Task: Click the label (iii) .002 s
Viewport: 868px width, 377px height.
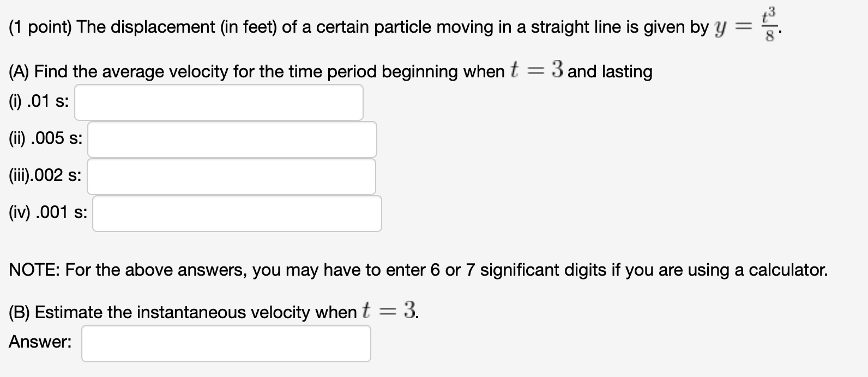Action: (x=44, y=175)
